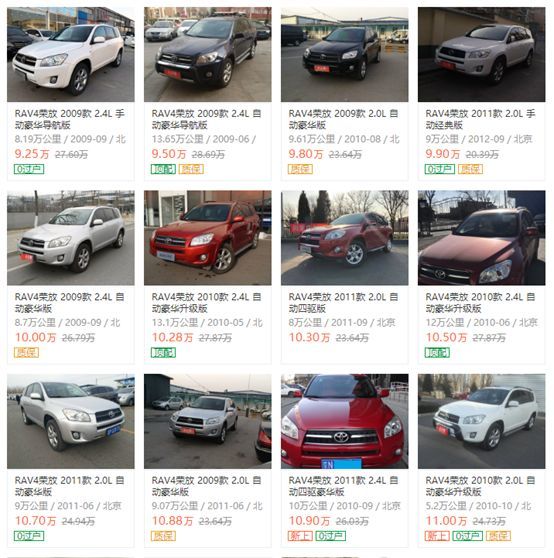Click the 质保 tag under the 9.90万 listing
Screen dimensions: 554x558
coord(470,169)
